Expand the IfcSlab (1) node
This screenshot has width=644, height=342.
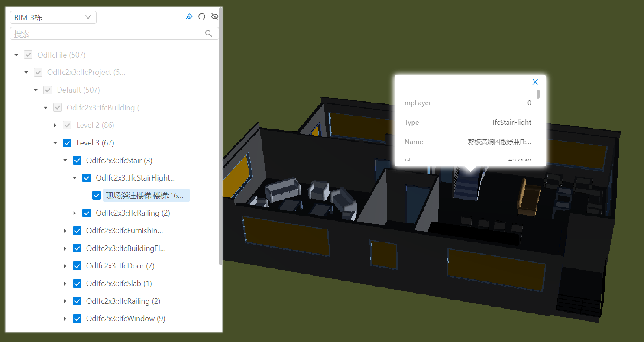[65, 284]
